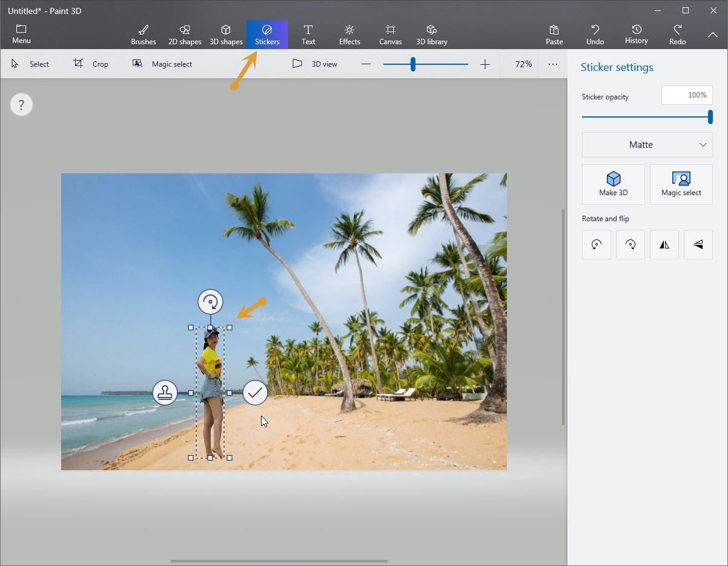The image size is (728, 566).
Task: Click the rotate handle above the sticker
Action: 210,301
